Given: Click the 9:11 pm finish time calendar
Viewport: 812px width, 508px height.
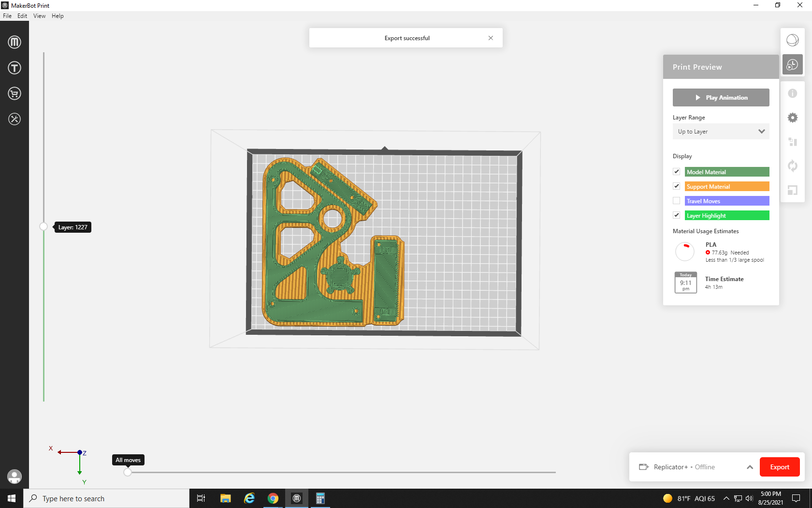Looking at the screenshot, I should pos(686,283).
